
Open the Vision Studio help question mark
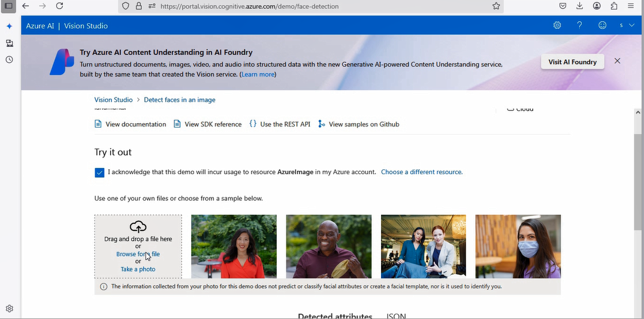579,26
